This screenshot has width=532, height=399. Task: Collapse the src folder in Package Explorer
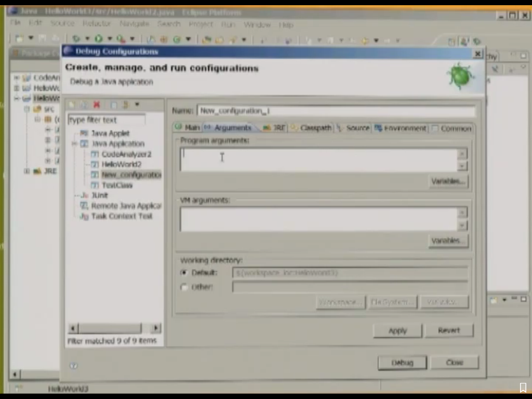click(x=27, y=109)
